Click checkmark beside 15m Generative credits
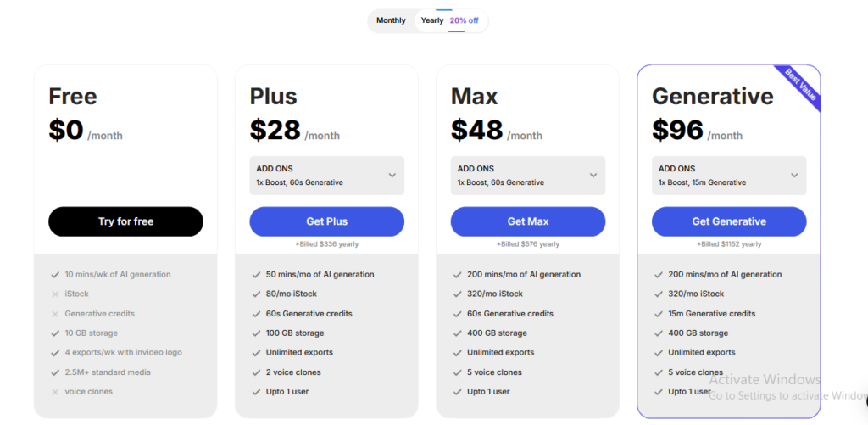868x425 pixels. (658, 314)
